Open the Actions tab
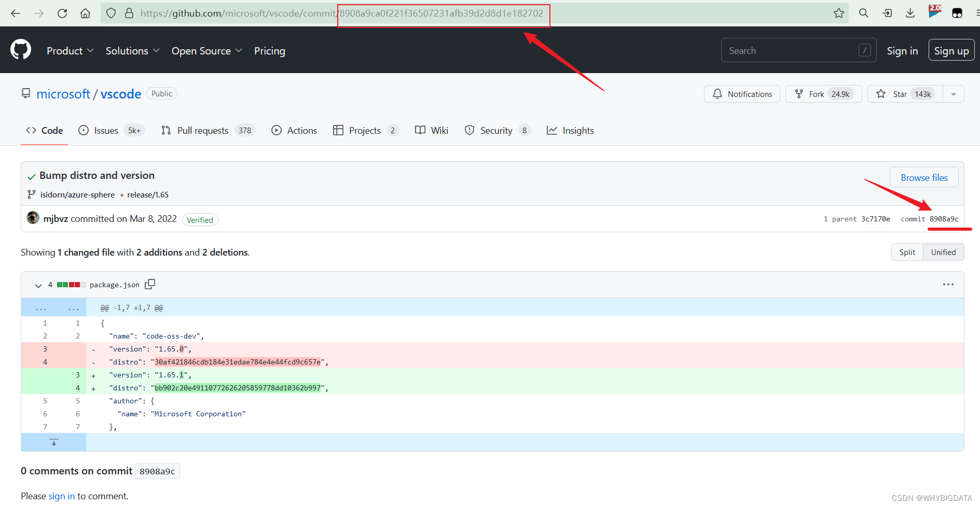Image resolution: width=980 pixels, height=506 pixels. pos(294,131)
